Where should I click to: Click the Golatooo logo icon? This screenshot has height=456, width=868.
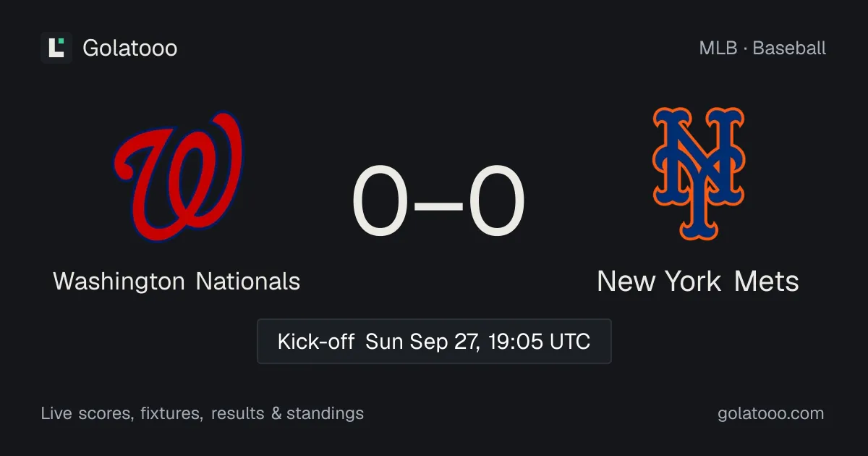[x=56, y=48]
